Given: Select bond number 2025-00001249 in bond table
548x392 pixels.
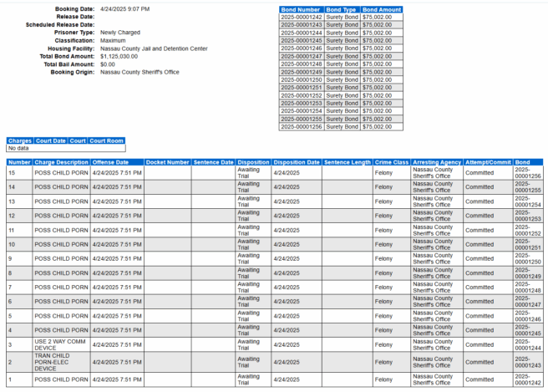Looking at the screenshot, I should coord(302,72).
